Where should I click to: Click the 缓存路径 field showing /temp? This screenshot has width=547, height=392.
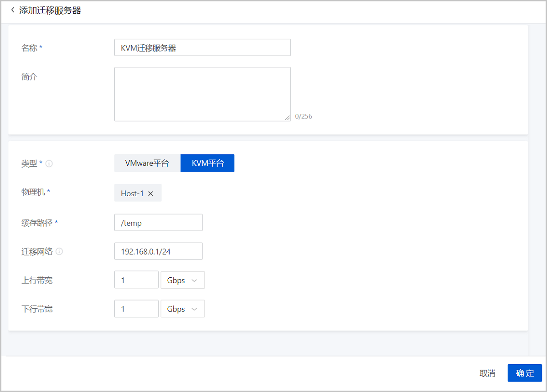158,223
